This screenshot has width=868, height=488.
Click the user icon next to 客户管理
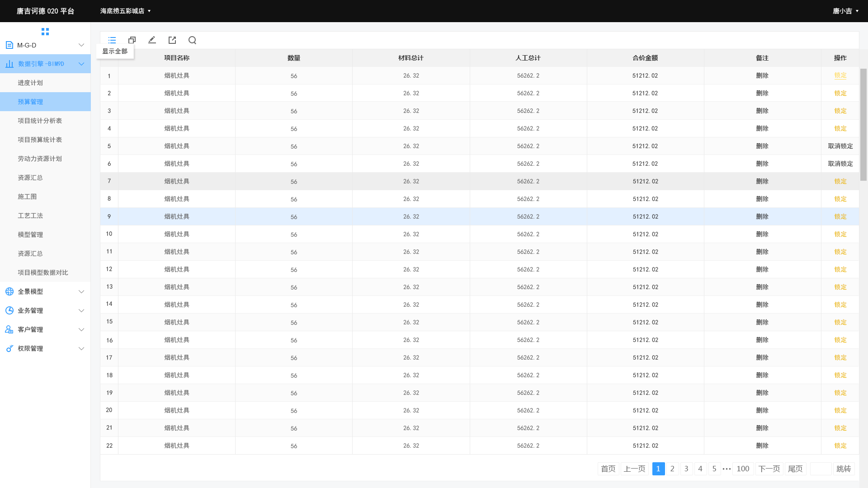[x=9, y=329]
